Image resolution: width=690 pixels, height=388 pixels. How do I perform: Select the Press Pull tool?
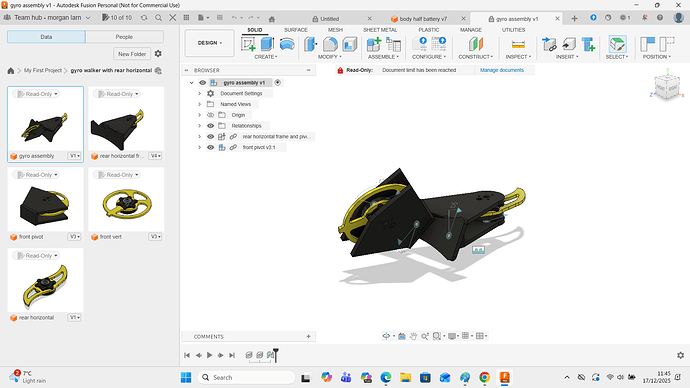click(x=311, y=44)
